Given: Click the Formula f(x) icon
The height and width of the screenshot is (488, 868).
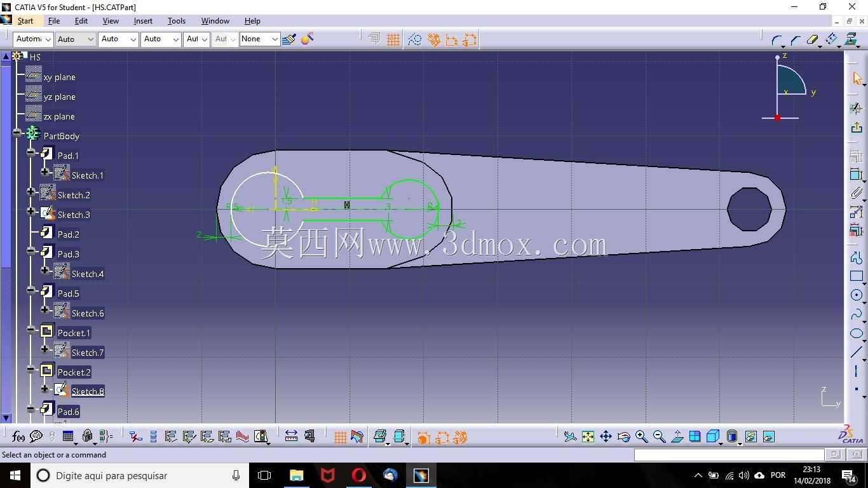Looking at the screenshot, I should [x=18, y=437].
